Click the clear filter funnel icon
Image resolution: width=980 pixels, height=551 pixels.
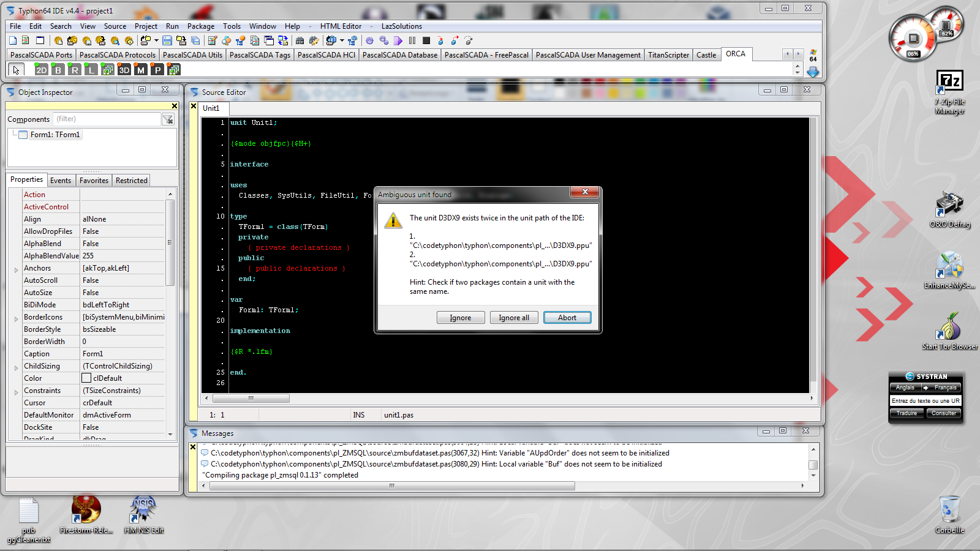168,119
